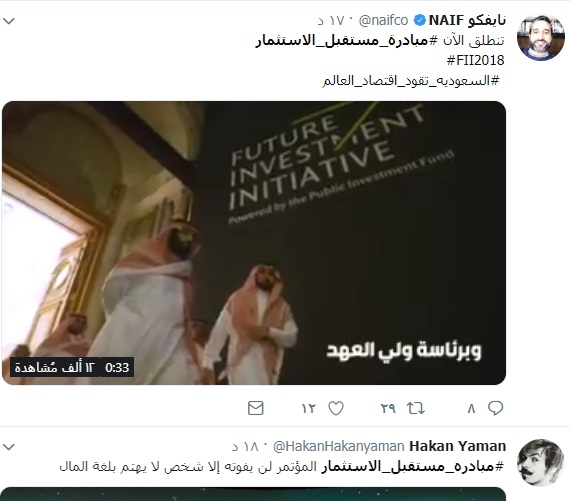Open NAIF profile avatar picture

[541, 37]
